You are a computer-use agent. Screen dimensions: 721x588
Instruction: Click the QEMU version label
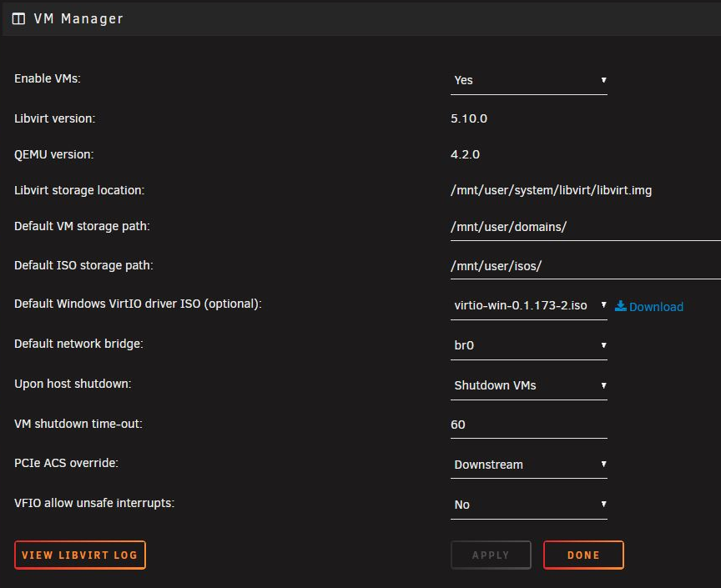click(x=53, y=154)
